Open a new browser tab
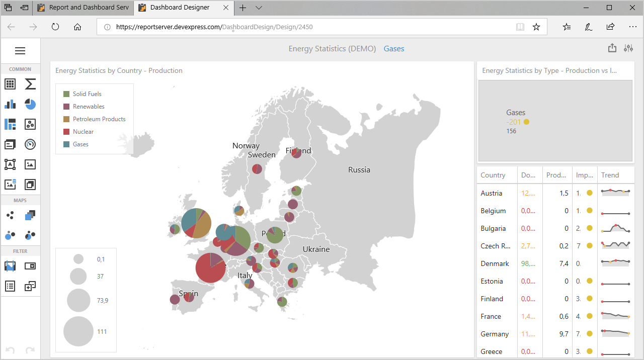Viewport: 644px width, 360px height. click(x=243, y=8)
